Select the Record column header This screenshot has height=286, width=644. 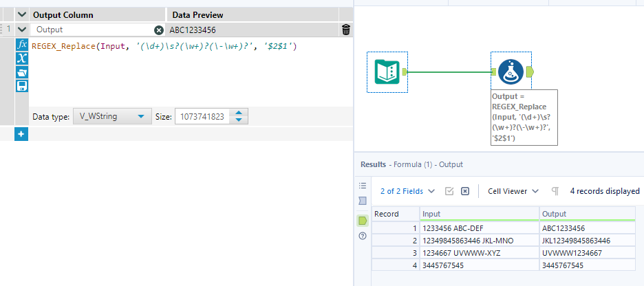pos(396,214)
